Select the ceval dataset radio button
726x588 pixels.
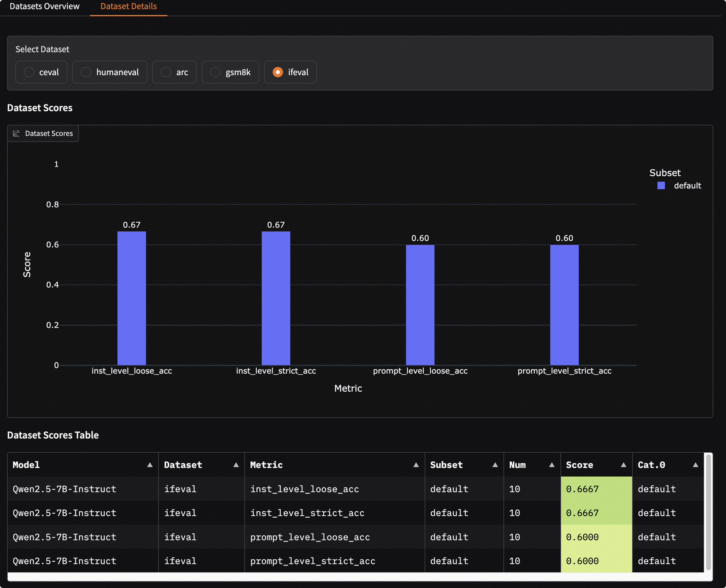pyautogui.click(x=29, y=72)
